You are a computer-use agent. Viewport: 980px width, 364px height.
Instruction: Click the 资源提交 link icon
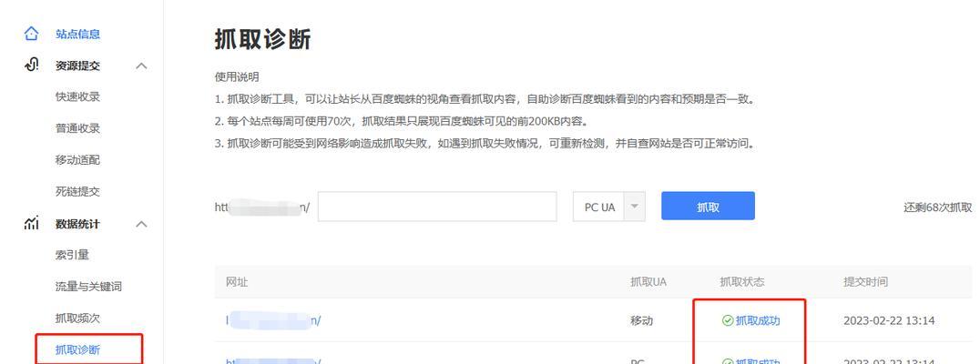[x=31, y=65]
